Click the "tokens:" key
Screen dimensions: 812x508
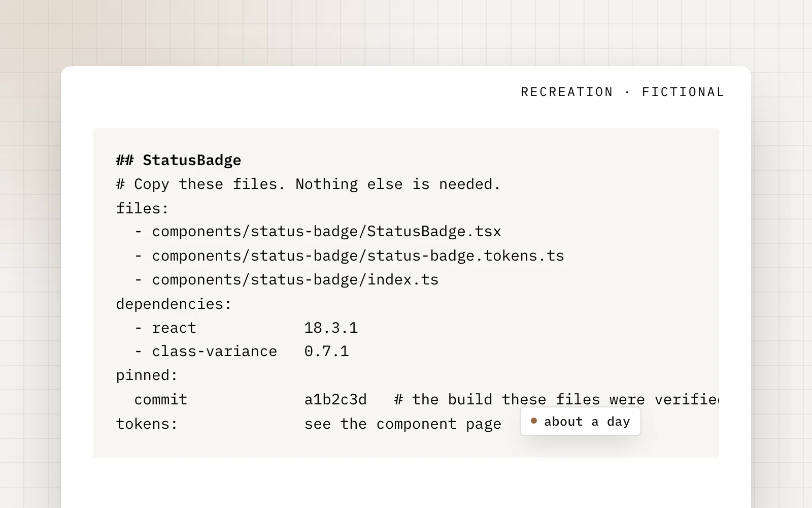tap(147, 424)
